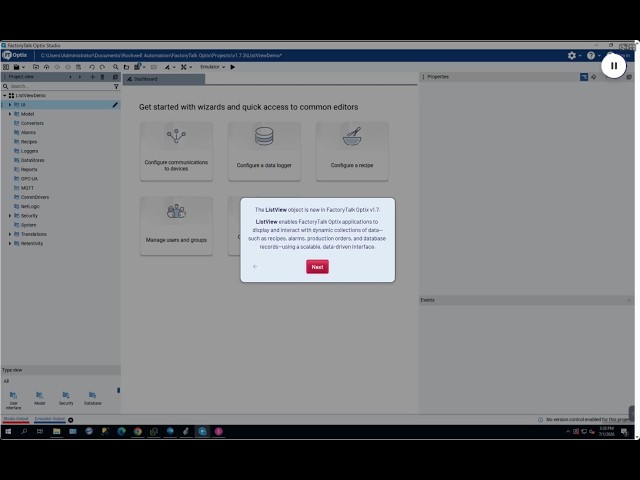The width and height of the screenshot is (640, 480).
Task: Open the Configure a recipe card
Action: pyautogui.click(x=352, y=151)
